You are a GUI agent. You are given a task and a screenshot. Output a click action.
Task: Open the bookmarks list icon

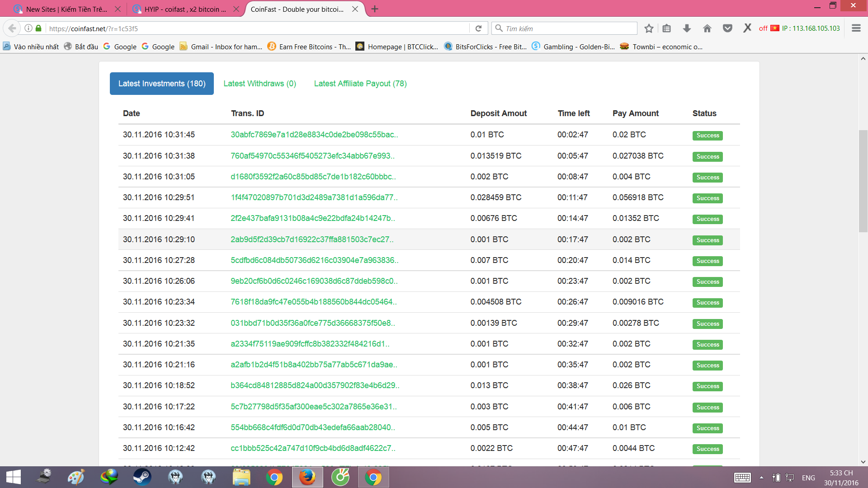point(666,28)
